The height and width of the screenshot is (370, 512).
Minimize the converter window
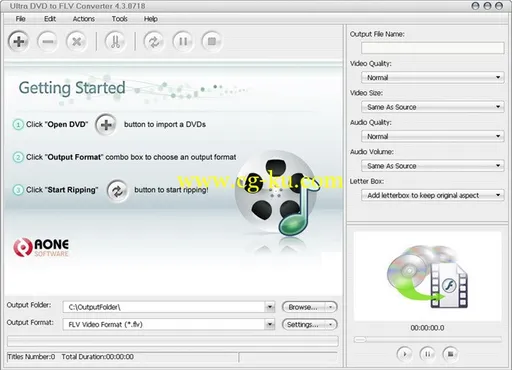click(475, 6)
